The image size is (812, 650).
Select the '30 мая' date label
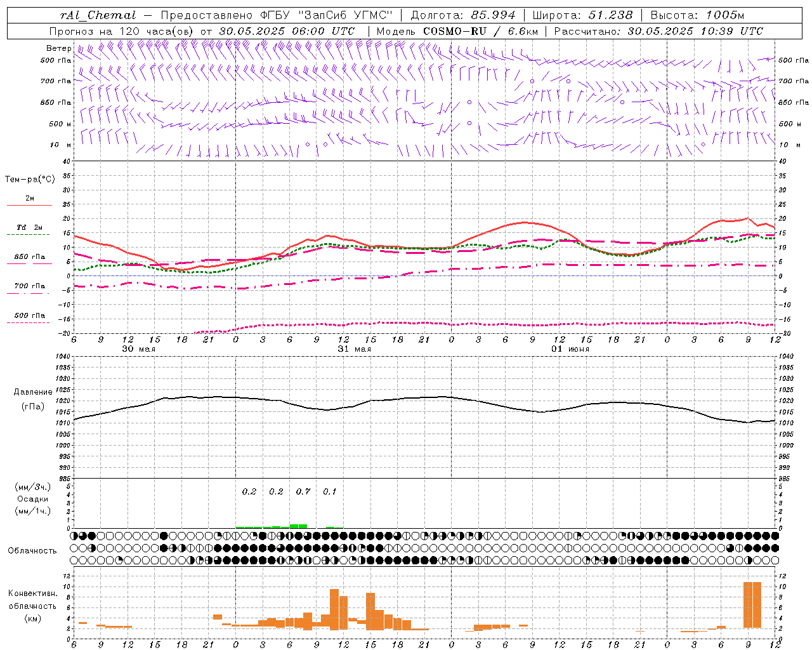tap(138, 349)
